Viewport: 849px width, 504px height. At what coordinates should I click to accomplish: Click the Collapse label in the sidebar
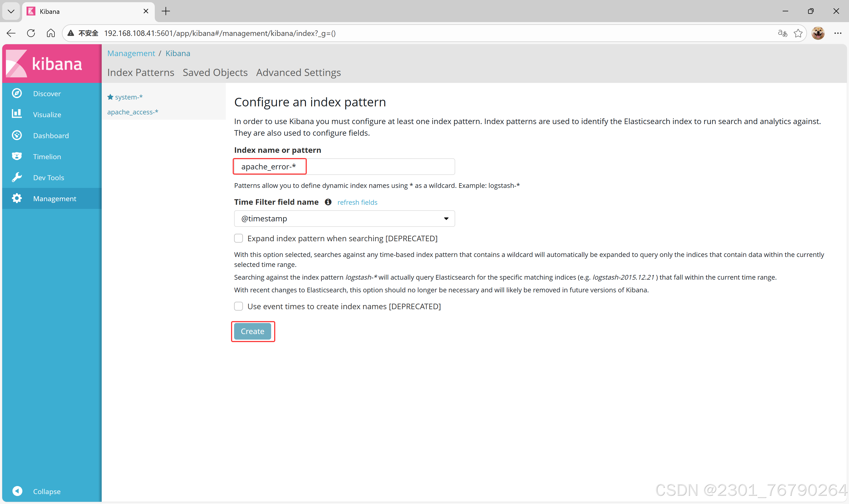pyautogui.click(x=47, y=492)
